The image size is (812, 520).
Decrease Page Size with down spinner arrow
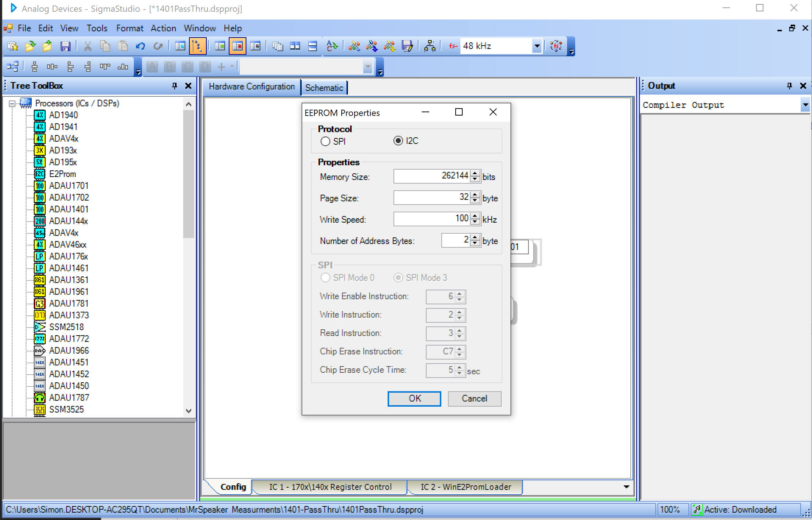click(475, 201)
